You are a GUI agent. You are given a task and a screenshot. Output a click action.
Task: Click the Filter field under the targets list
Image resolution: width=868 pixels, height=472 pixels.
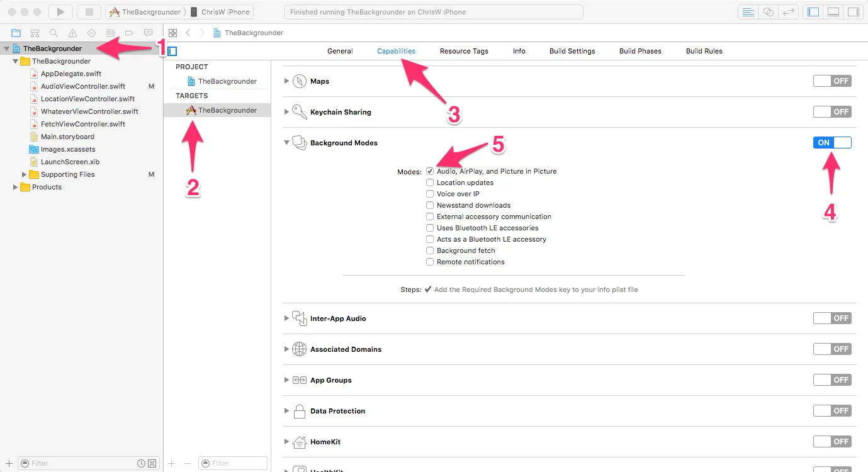[233, 463]
